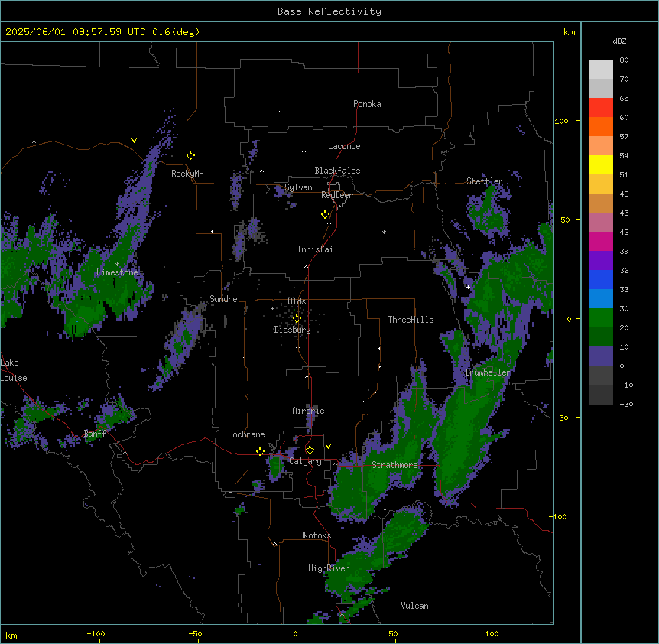
Task: Click the Innisfail city label
Action: tap(317, 249)
